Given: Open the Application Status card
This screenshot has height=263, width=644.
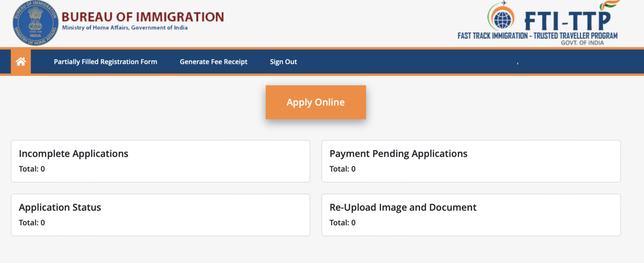Looking at the screenshot, I should (x=161, y=215).
